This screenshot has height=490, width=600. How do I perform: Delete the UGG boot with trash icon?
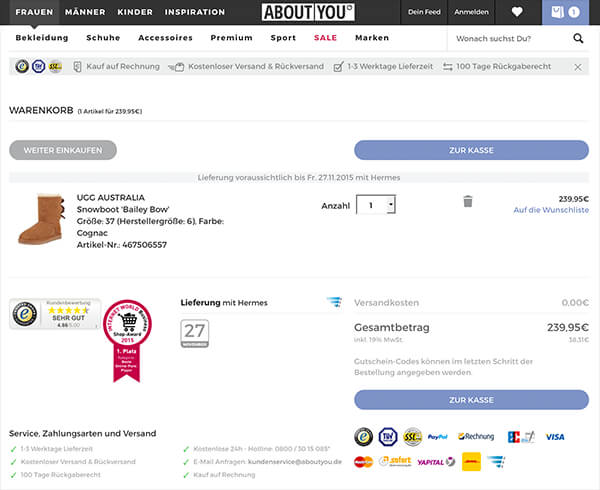[467, 202]
